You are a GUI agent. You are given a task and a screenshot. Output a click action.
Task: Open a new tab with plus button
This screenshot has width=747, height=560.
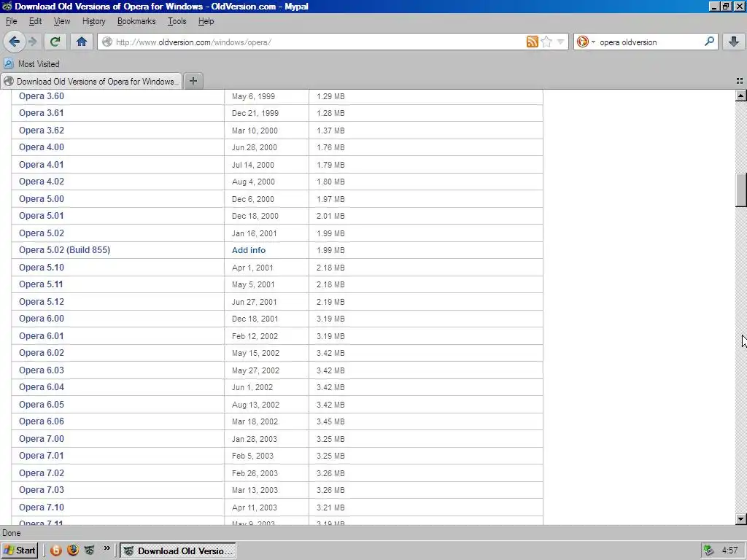(x=193, y=81)
